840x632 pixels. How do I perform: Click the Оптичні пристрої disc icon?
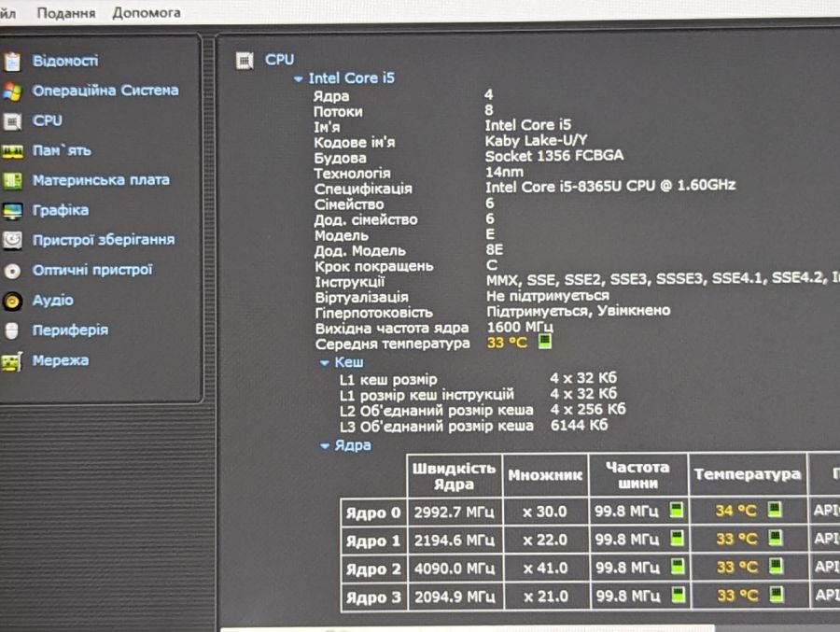click(12, 272)
